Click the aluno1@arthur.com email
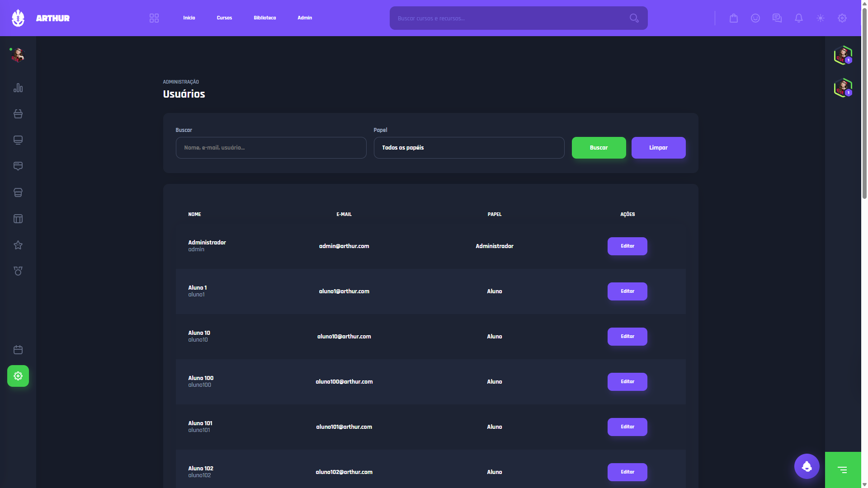 pyautogui.click(x=344, y=291)
